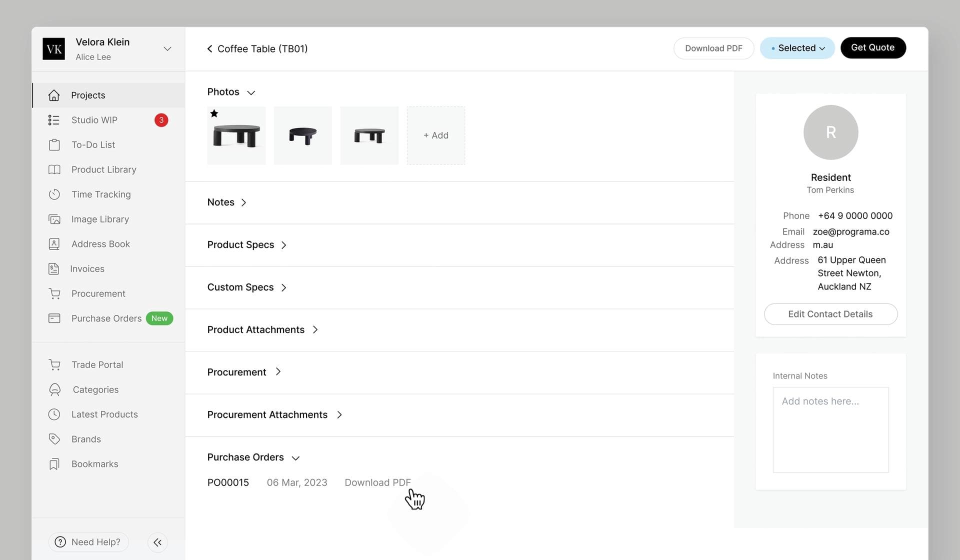Expand the Custom Specs section
This screenshot has width=960, height=560.
[283, 287]
